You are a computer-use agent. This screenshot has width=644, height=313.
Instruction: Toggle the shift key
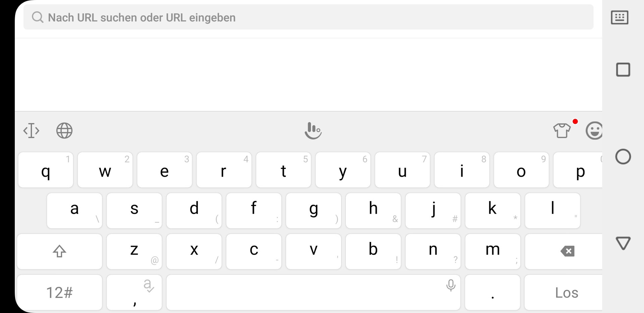point(60,251)
